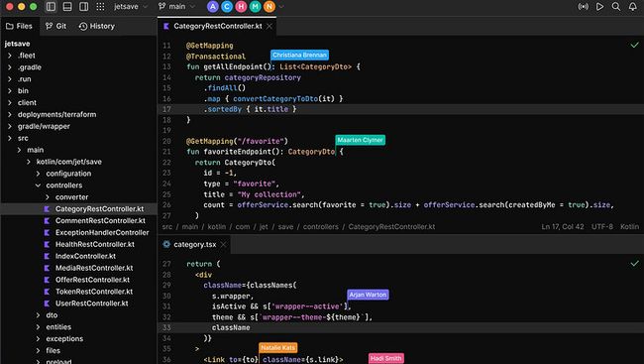The height and width of the screenshot is (364, 644).
Task: Open the grid apps menu icon
Action: (100, 7)
